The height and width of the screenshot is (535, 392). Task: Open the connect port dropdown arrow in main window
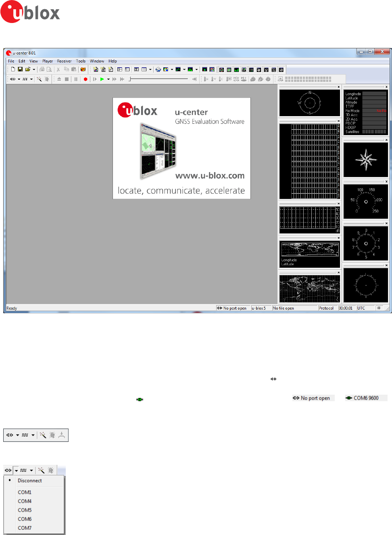(x=19, y=79)
